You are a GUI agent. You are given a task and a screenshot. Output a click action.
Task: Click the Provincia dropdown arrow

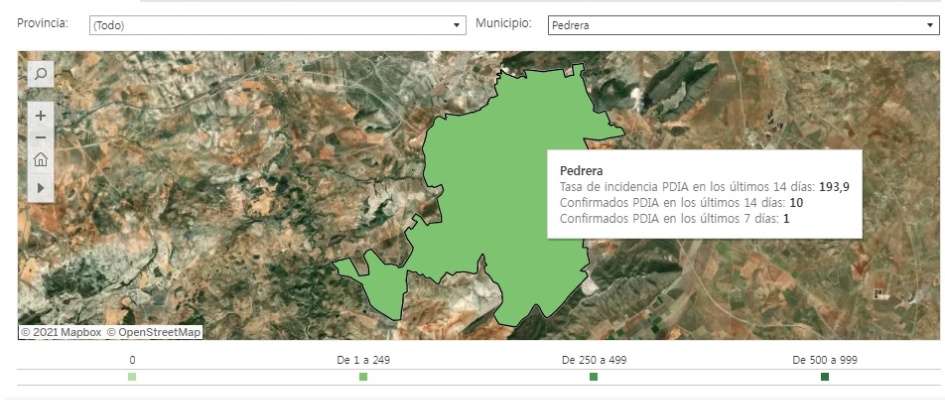458,26
